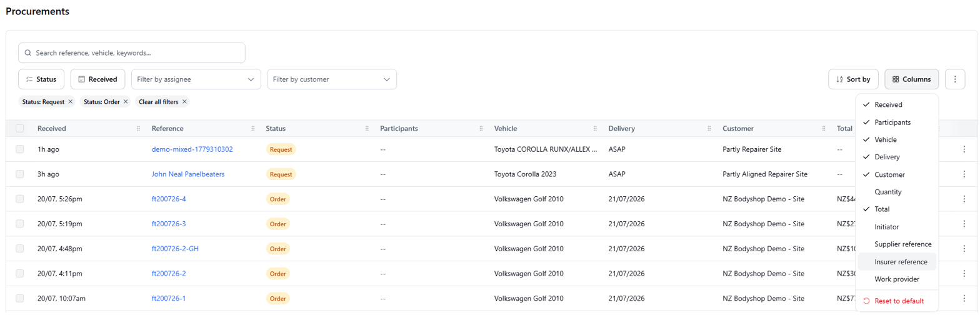Select the John Neal Panelbeaters row checkbox

click(x=20, y=174)
